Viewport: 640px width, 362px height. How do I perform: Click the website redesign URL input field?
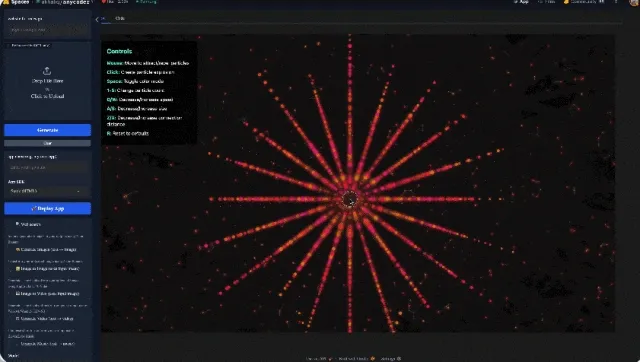(x=47, y=30)
